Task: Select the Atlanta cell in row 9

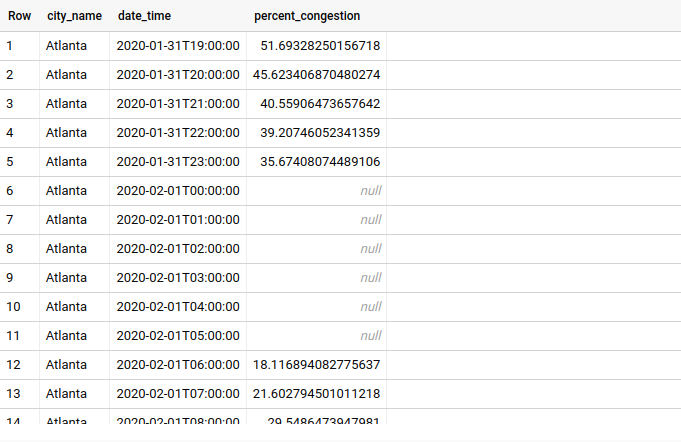Action: [67, 278]
